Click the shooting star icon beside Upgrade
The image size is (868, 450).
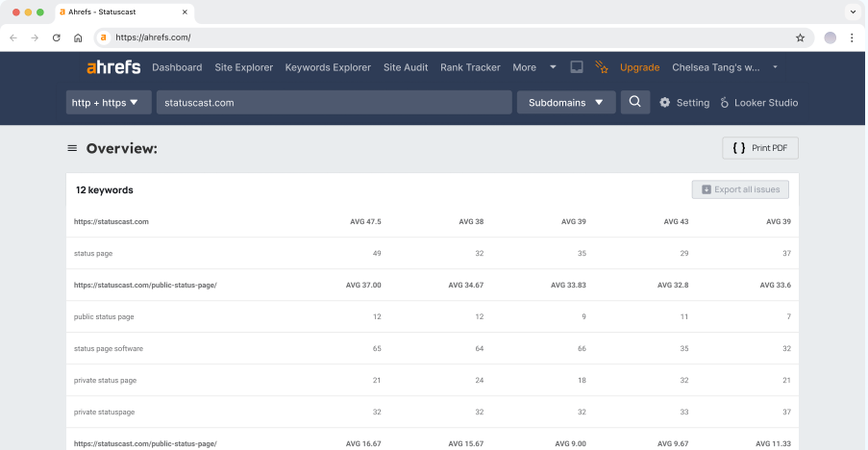[x=601, y=67]
